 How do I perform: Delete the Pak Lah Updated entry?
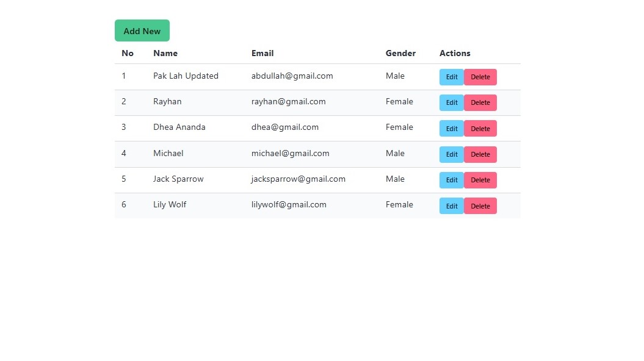click(x=480, y=77)
